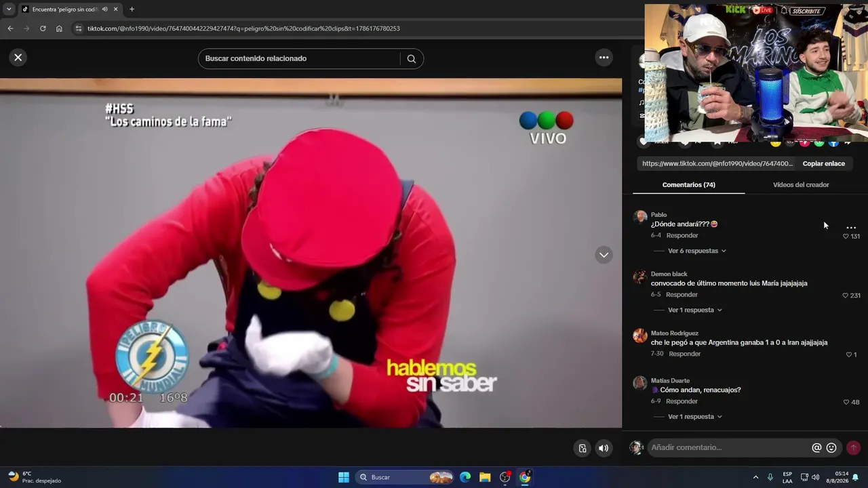
Task: Open the ESP LAA language switcher
Action: pyautogui.click(x=787, y=477)
